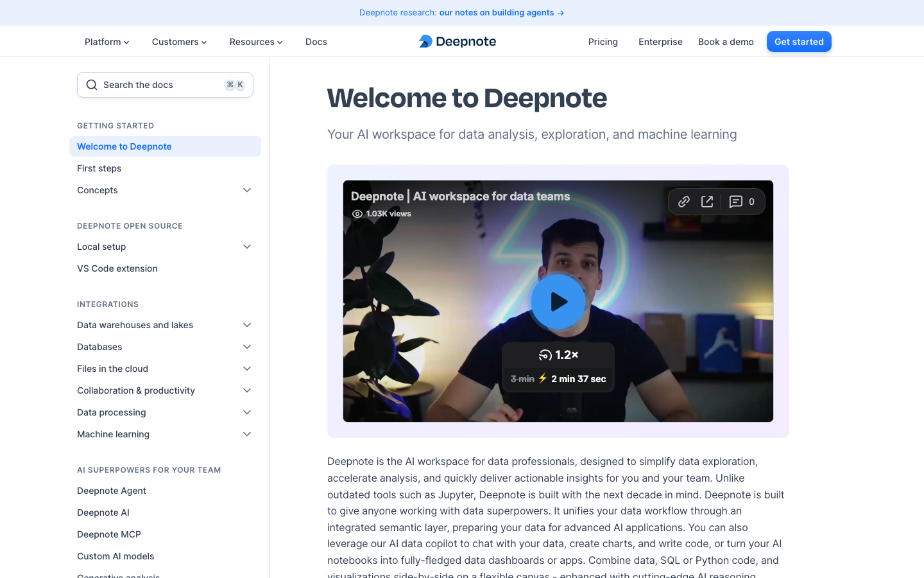This screenshot has height=578, width=924.
Task: Expand the Databases section
Action: coord(247,347)
